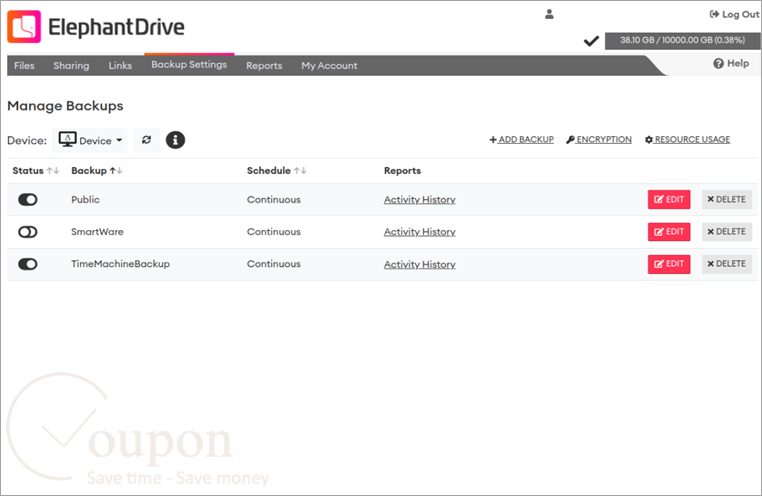The height and width of the screenshot is (496, 762).
Task: Click Log Out
Action: click(x=734, y=14)
